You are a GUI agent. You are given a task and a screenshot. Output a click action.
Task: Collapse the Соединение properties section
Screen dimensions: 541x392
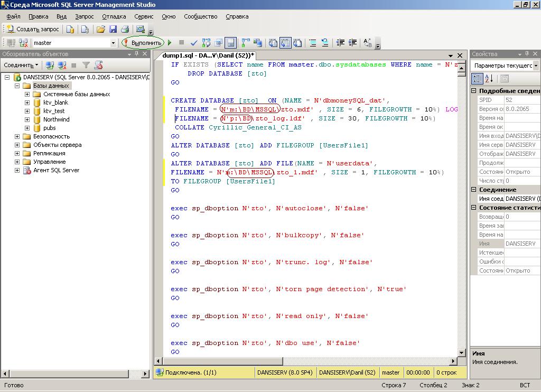(x=474, y=190)
